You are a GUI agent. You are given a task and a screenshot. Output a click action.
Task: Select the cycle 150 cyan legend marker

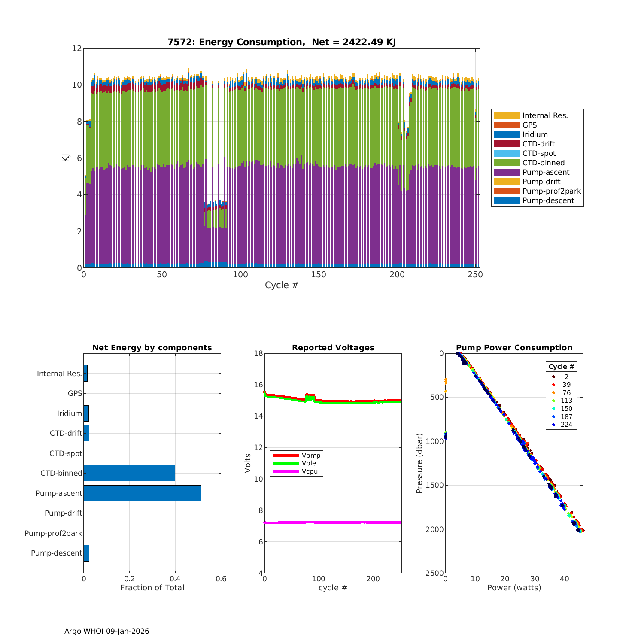553,409
